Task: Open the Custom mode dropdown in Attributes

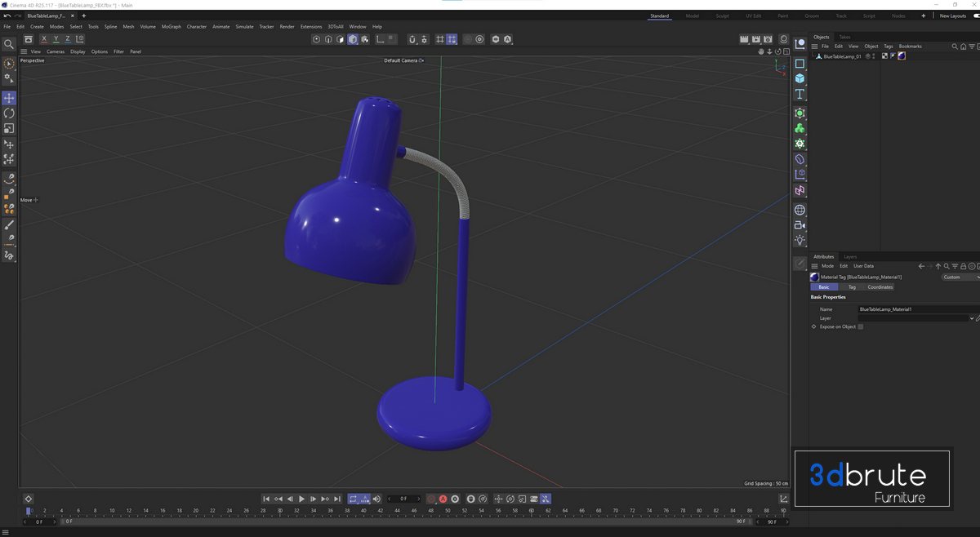Action: click(x=960, y=277)
